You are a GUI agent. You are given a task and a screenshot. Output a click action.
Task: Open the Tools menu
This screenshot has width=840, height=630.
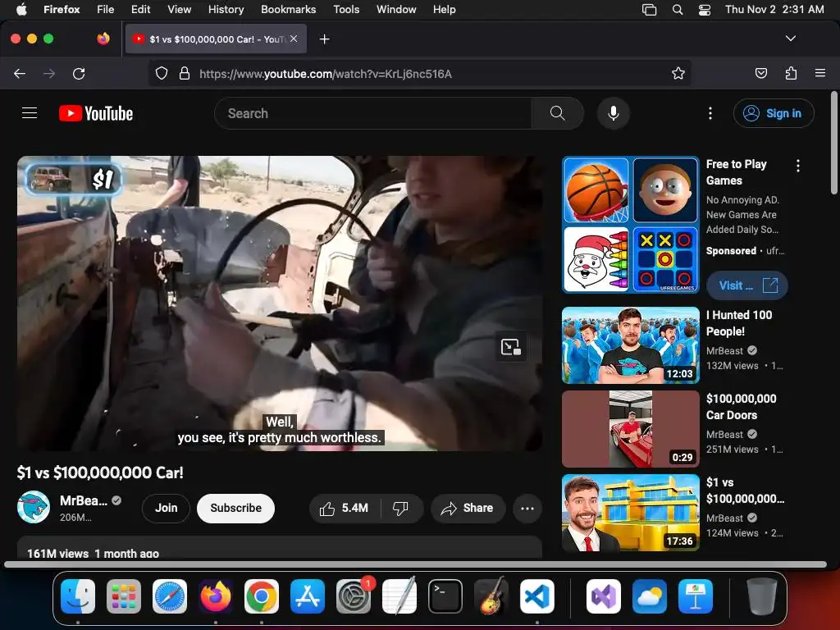(x=346, y=10)
